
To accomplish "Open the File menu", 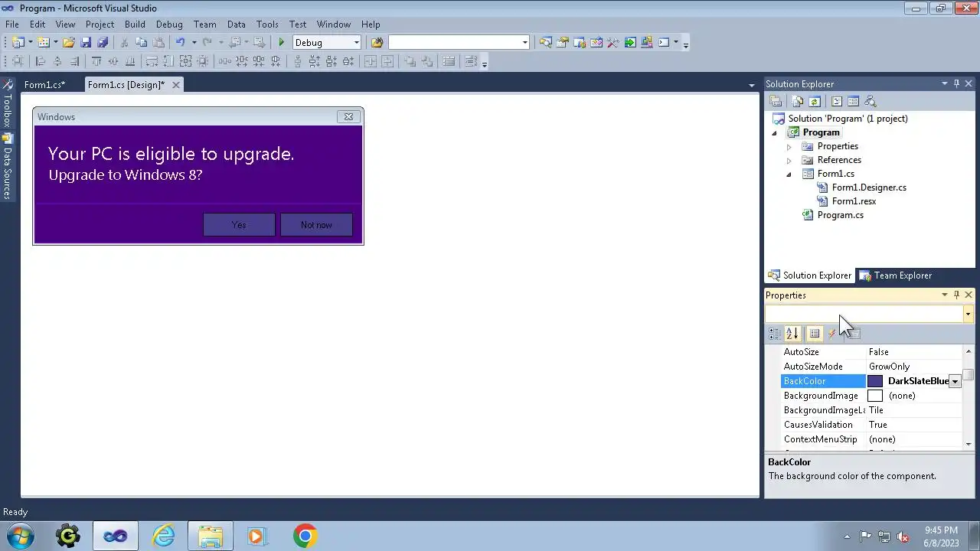I will click(12, 24).
